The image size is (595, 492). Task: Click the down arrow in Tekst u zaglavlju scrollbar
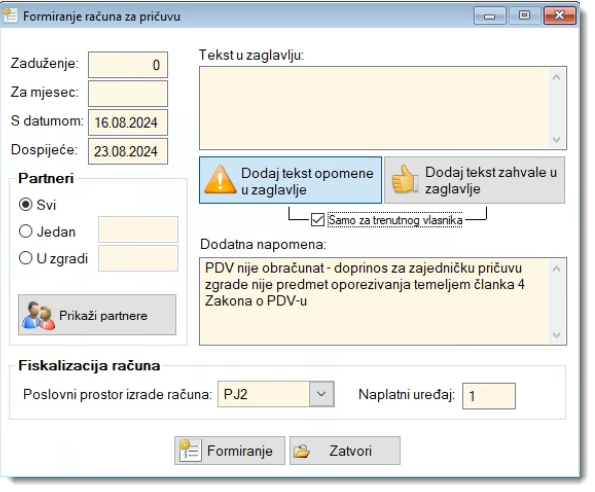[556, 139]
